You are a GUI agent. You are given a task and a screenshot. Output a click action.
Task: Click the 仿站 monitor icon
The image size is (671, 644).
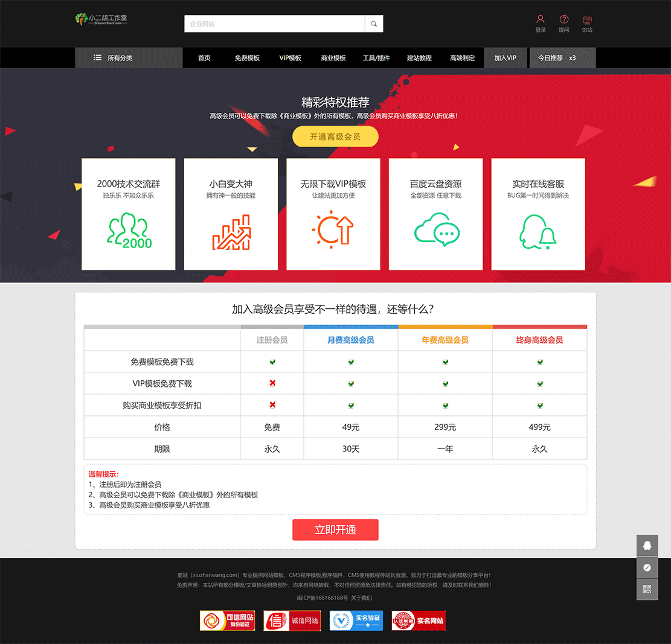pyautogui.click(x=586, y=20)
